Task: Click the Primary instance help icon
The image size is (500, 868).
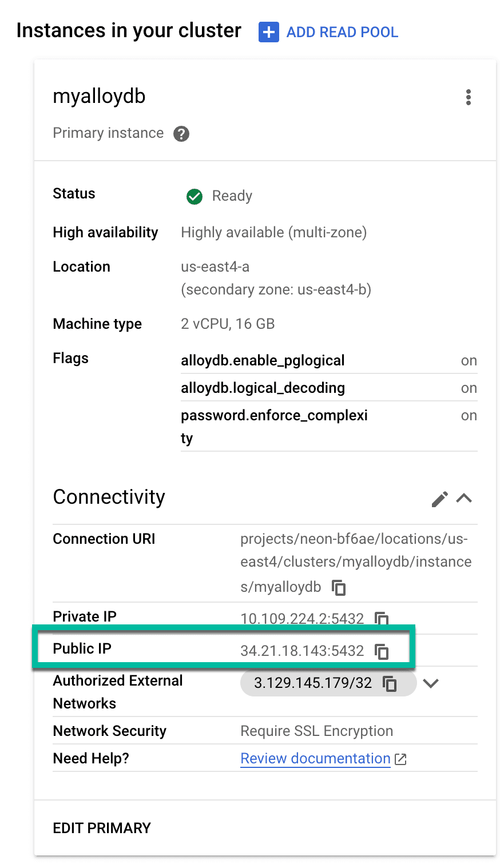Action: 181,134
